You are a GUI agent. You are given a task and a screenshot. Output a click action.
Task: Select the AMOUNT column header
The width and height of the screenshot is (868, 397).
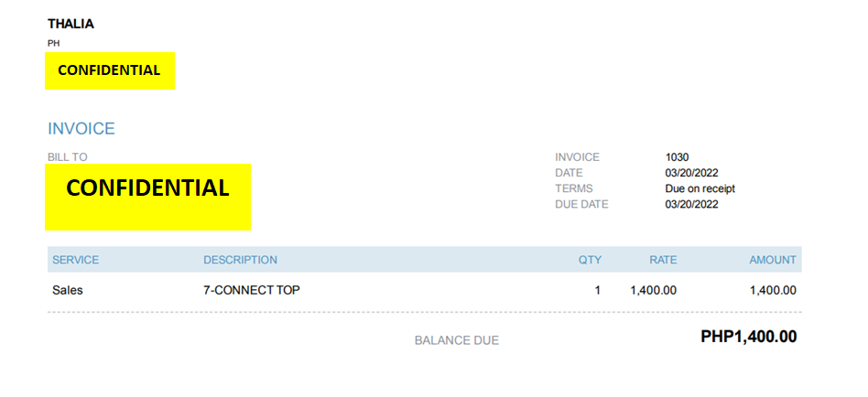coord(773,260)
